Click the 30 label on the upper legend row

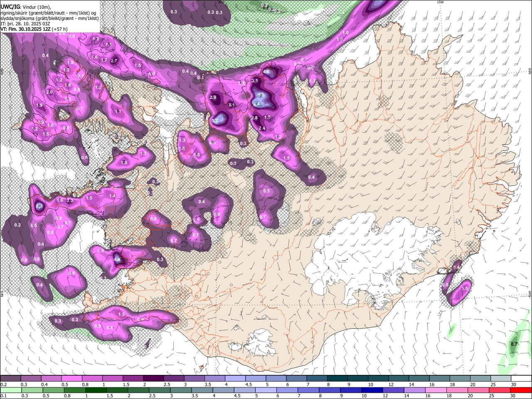pyautogui.click(x=514, y=384)
